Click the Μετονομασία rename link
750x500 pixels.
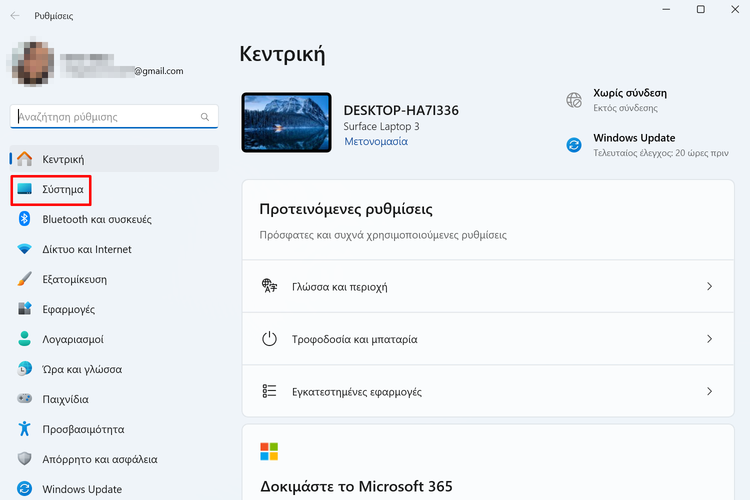tap(376, 142)
